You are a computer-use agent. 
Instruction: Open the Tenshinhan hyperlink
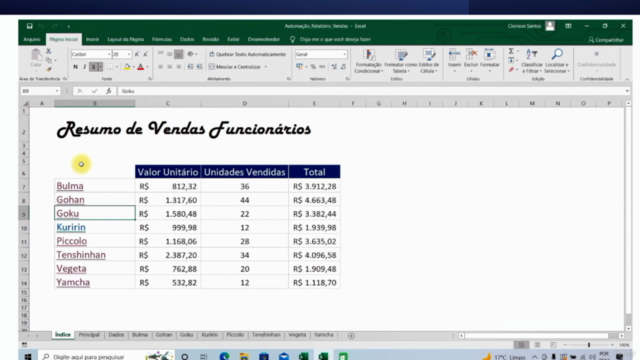[81, 255]
